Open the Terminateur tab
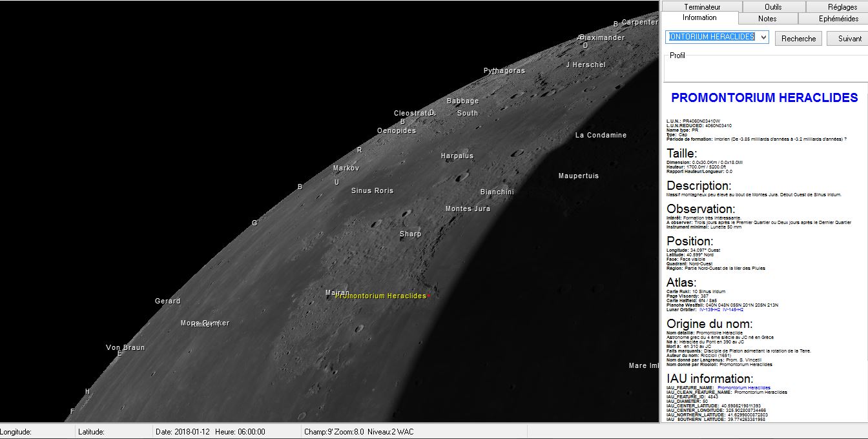868x439 pixels. (x=702, y=6)
